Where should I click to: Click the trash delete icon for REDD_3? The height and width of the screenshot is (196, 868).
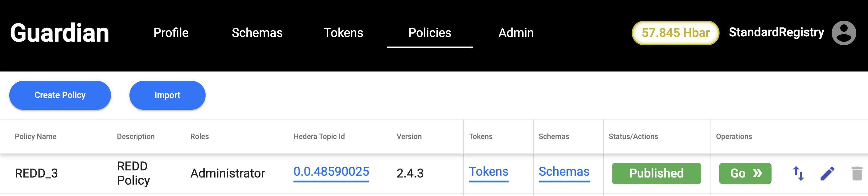click(857, 174)
